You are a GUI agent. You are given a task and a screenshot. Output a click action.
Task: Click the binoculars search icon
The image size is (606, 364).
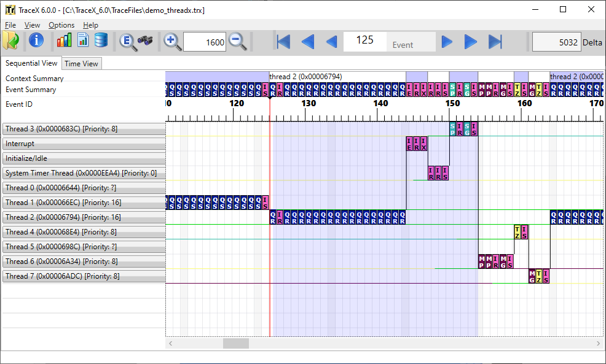145,41
